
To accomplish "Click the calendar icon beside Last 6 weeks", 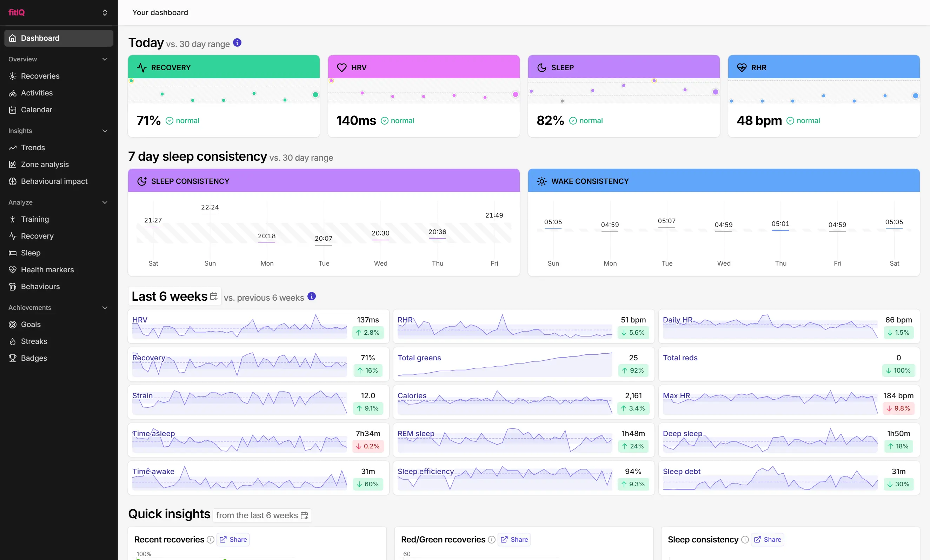I will [x=214, y=296].
